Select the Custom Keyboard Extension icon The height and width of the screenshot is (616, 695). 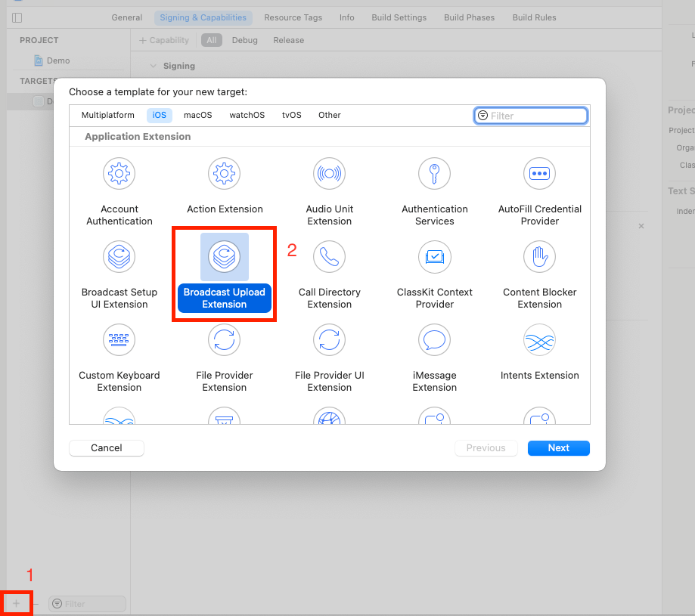coord(119,339)
